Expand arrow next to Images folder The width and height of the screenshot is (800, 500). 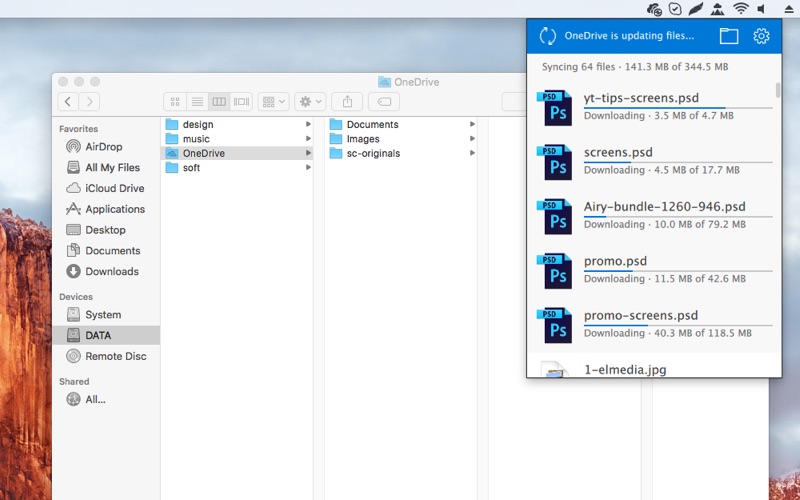pyautogui.click(x=472, y=138)
